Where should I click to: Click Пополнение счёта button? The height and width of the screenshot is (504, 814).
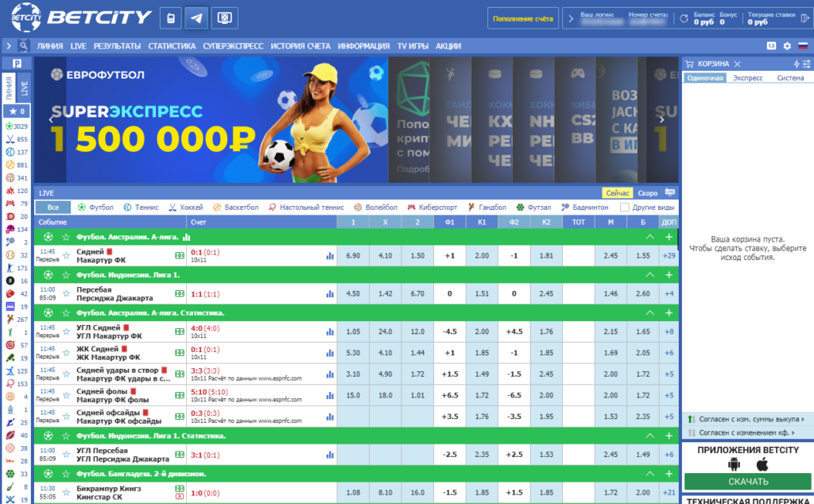point(523,19)
